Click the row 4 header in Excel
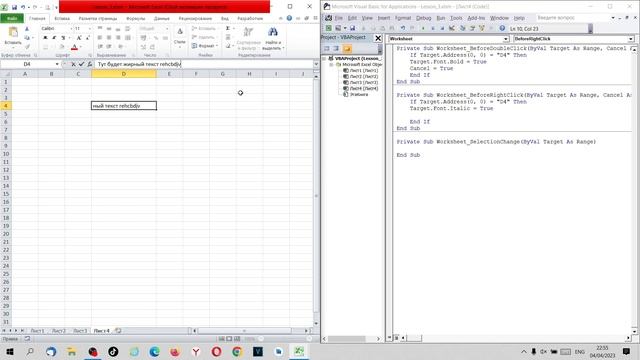The height and width of the screenshot is (360, 640). click(x=6, y=106)
